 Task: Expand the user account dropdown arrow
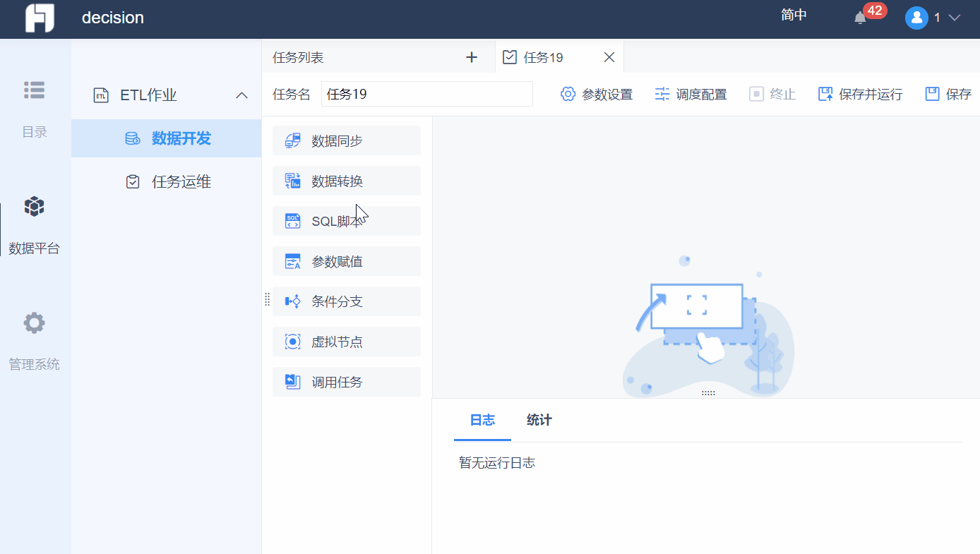click(955, 18)
